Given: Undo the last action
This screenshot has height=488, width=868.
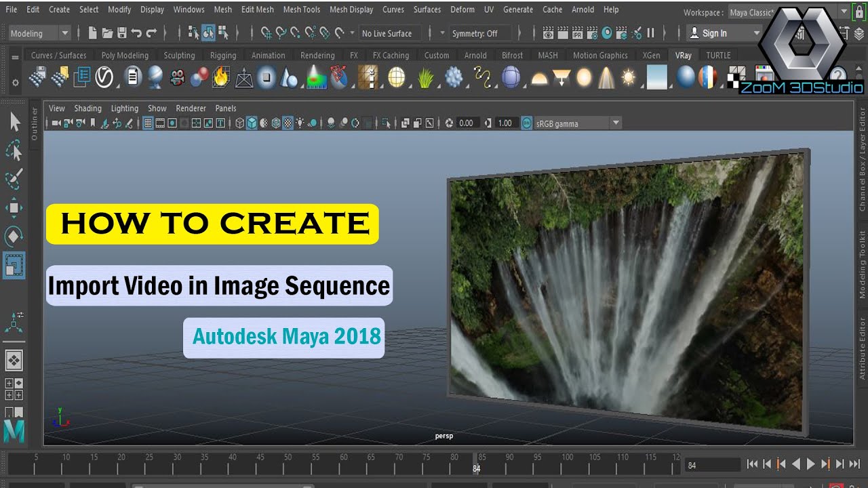Looking at the screenshot, I should [136, 33].
